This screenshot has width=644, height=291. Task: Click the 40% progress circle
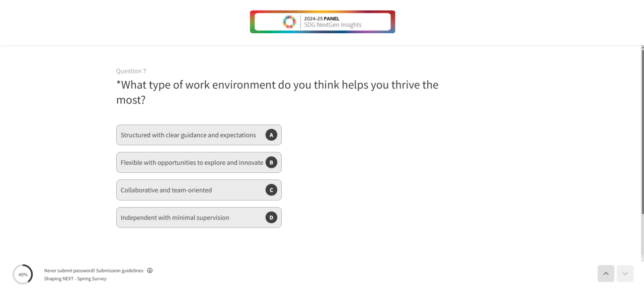click(x=23, y=274)
